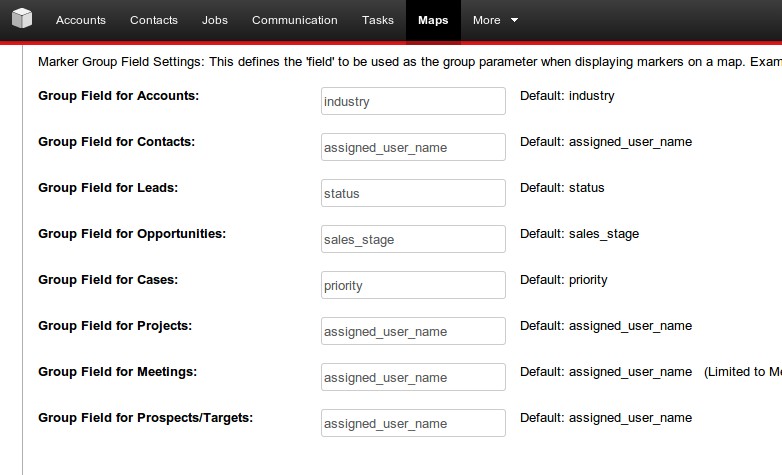Click the Marker Group Field Settings description
Screen dimensions: 782x475
pyautogui.click(x=409, y=62)
